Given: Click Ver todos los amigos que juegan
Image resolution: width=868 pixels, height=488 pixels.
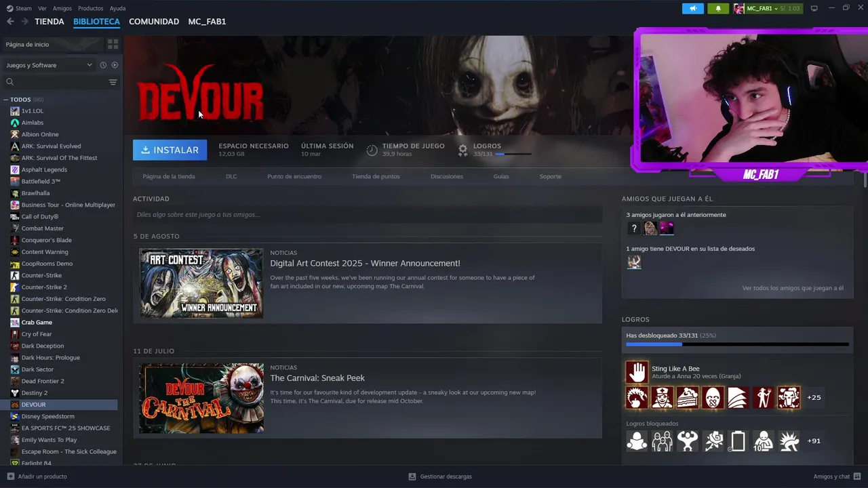Looking at the screenshot, I should [793, 288].
